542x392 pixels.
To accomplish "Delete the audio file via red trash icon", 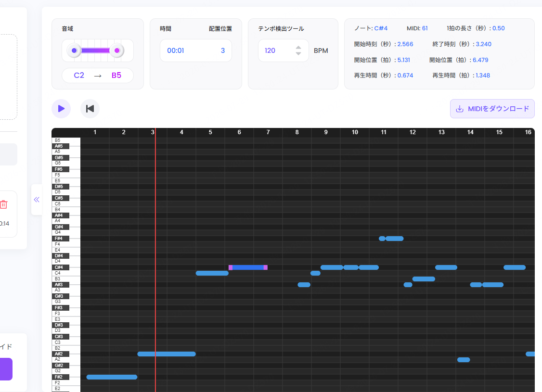I will click(x=3, y=204).
